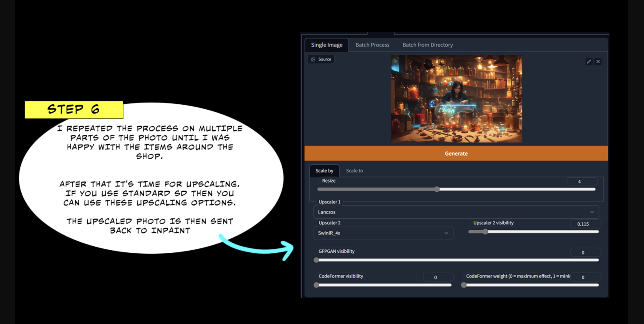Select the Scale by tab
Viewport: 644px width, 324px height.
[x=324, y=171]
